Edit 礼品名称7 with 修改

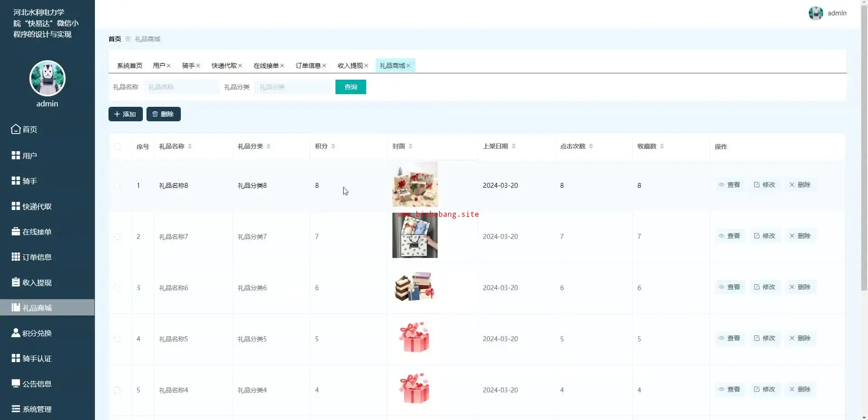coord(764,236)
